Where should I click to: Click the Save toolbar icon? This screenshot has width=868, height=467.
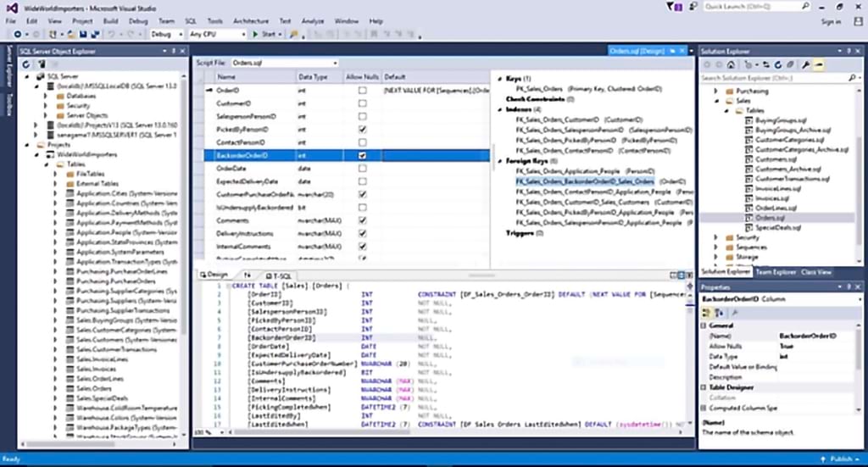point(83,34)
